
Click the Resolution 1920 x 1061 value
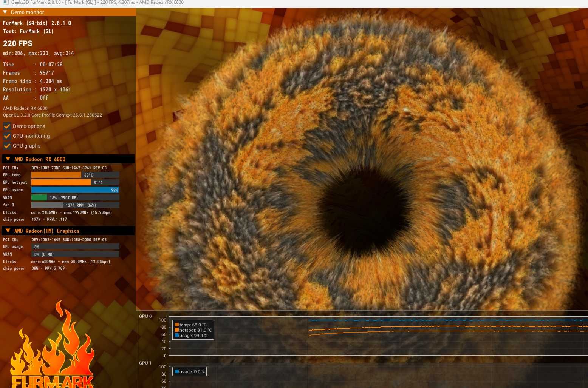coord(55,89)
